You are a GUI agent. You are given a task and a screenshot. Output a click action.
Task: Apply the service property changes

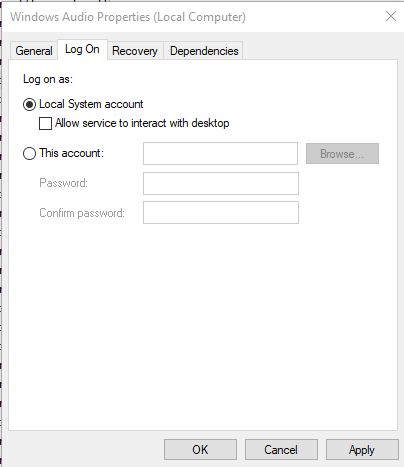362,449
